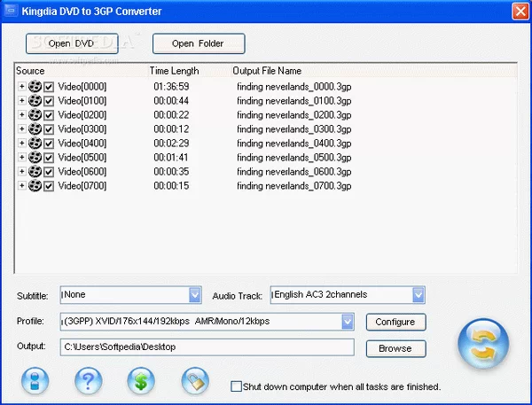Select the Video[0400] row label

point(82,144)
